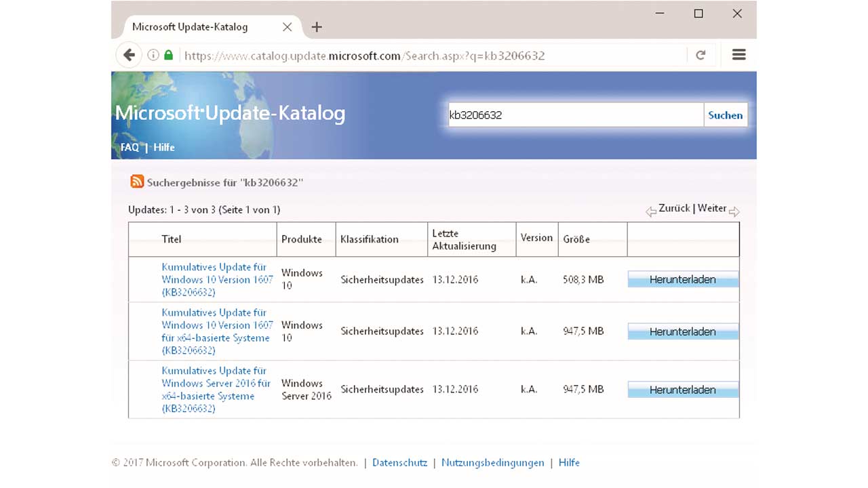Image resolution: width=868 pixels, height=488 pixels.
Task: Open a new tab with plus icon
Action: tap(317, 27)
